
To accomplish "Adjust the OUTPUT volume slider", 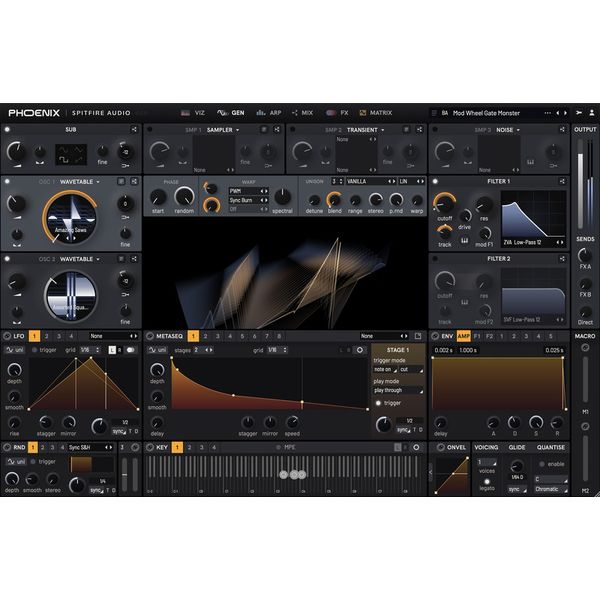I will coord(580,185).
